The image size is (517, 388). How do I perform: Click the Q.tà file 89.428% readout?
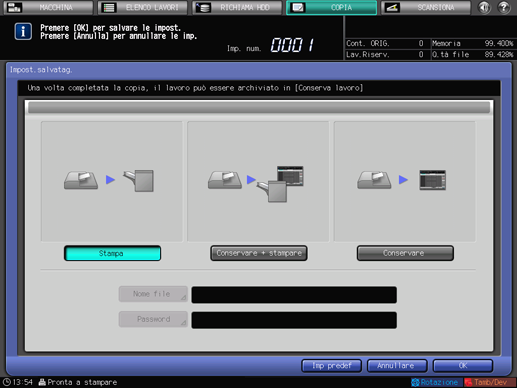pos(473,54)
